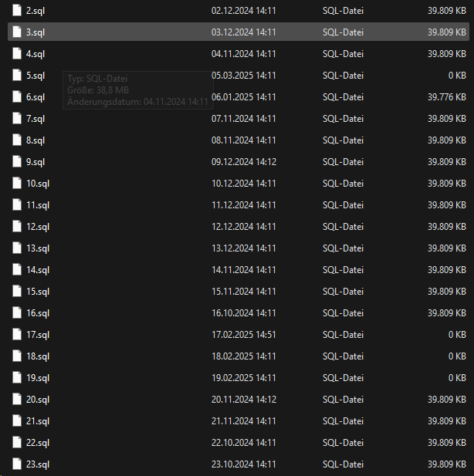Select the file name 9.sql
Screen dimensions: 474x476
36,162
